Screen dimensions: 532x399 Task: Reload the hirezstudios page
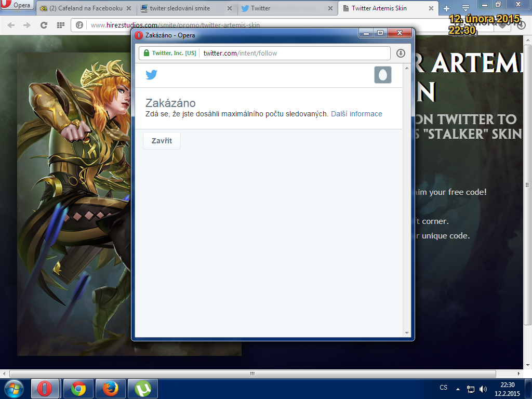tap(44, 25)
